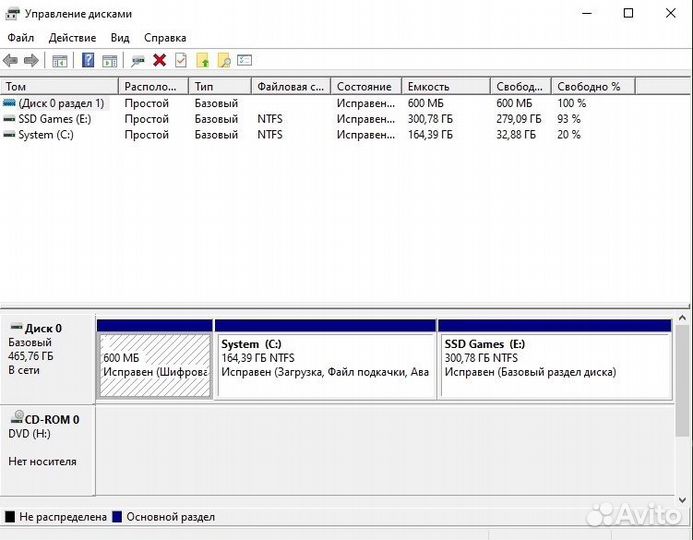Click the Disk Management title bar icon
Viewport: 693px width, 540px height.
12,14
